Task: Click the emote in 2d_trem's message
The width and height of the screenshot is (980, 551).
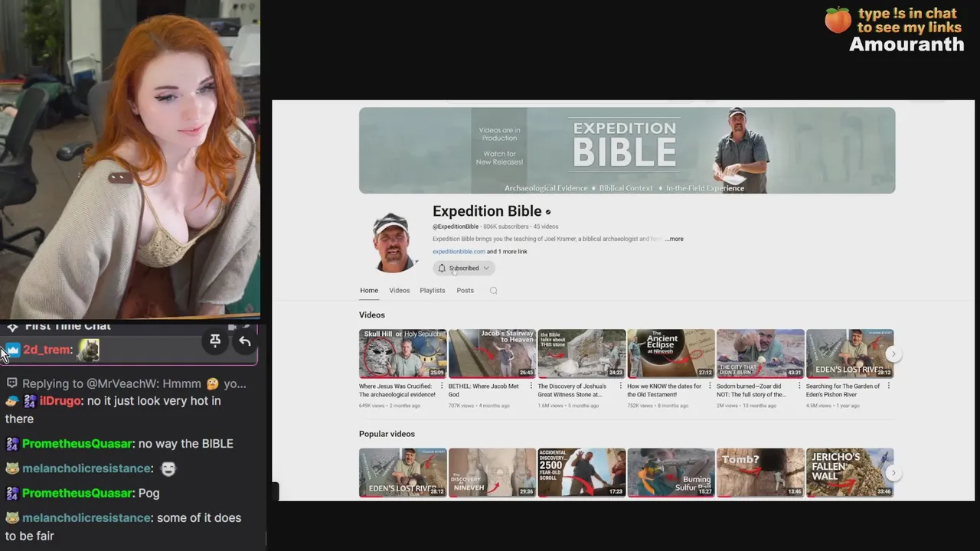Action: (88, 350)
